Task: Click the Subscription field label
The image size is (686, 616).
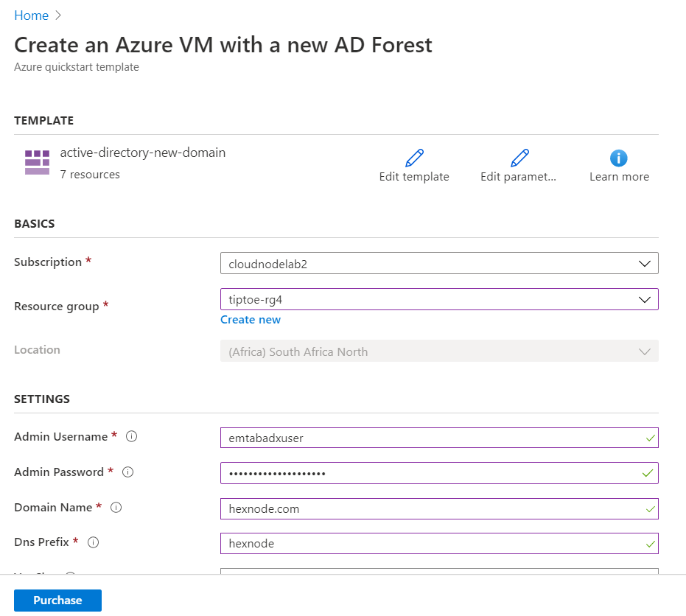Action: pos(48,262)
